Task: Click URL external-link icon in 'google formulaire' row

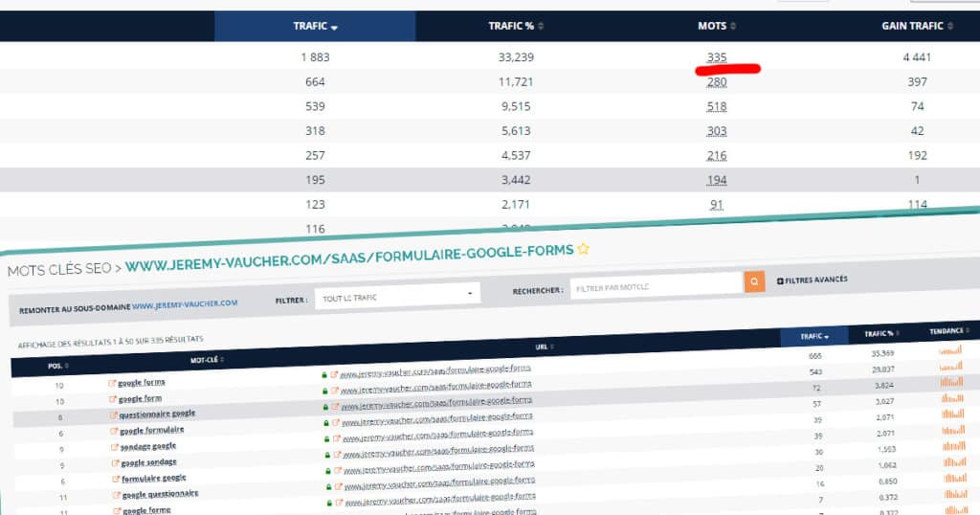Action: click(x=337, y=422)
